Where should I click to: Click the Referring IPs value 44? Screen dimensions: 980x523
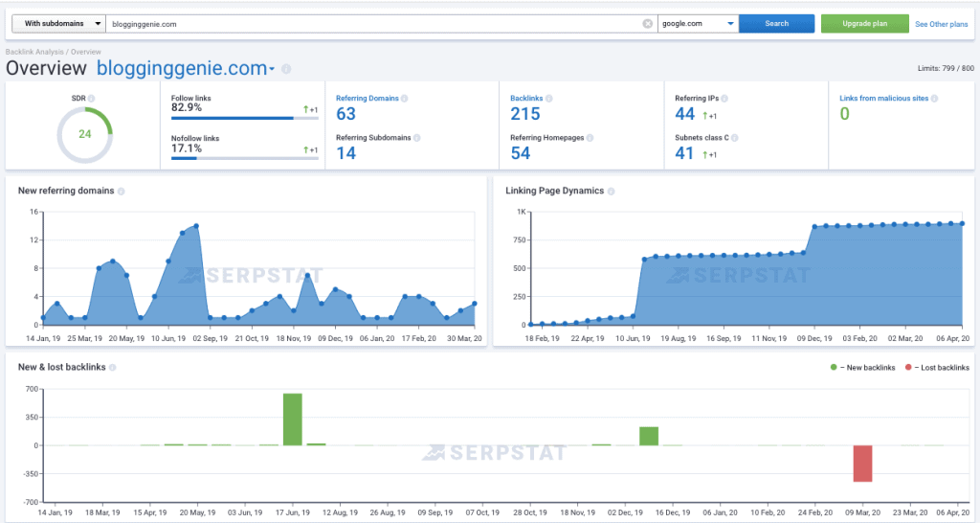685,114
